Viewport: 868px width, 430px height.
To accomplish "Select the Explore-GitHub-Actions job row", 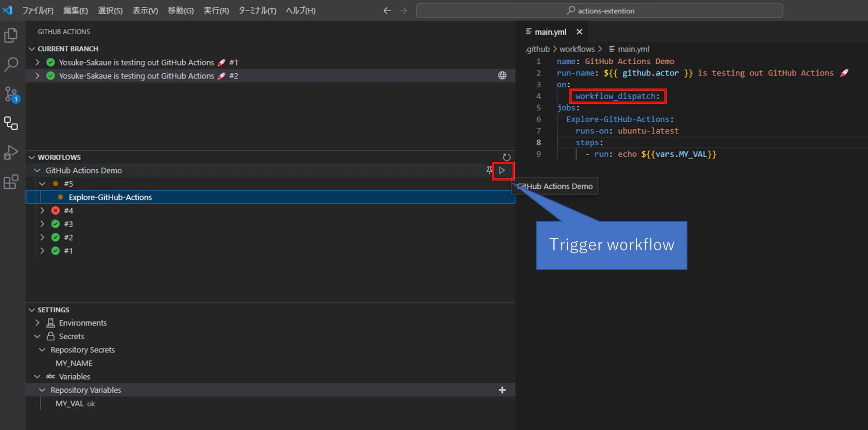I will pyautogui.click(x=270, y=197).
